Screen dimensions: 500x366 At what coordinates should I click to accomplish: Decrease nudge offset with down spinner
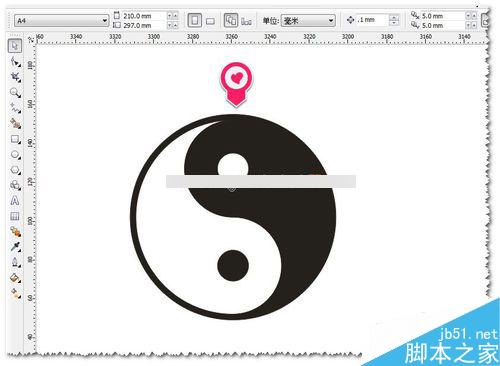click(394, 23)
